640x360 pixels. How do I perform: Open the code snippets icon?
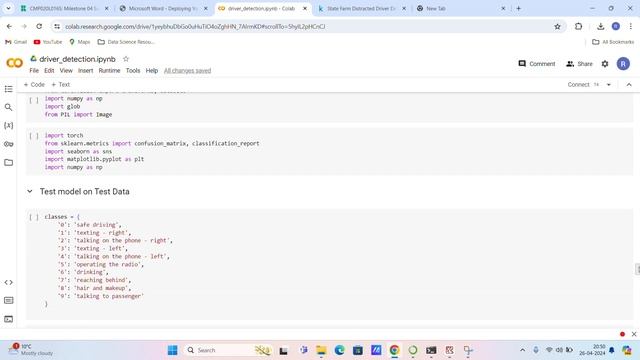9,282
